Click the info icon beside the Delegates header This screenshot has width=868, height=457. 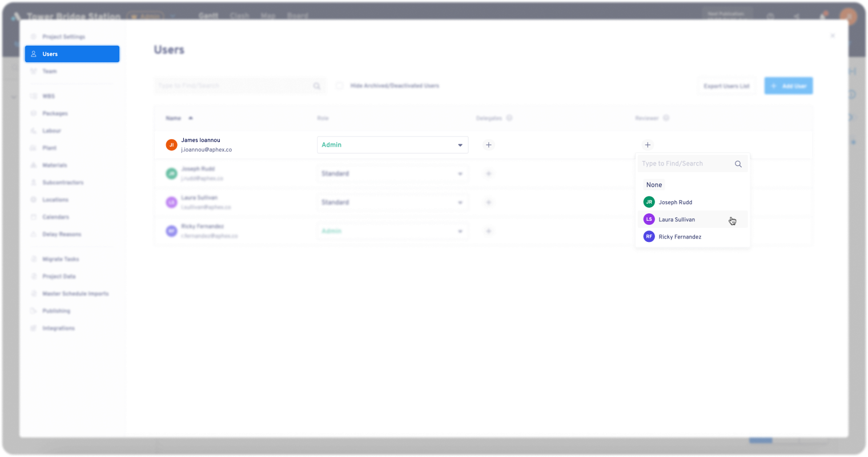pos(509,118)
